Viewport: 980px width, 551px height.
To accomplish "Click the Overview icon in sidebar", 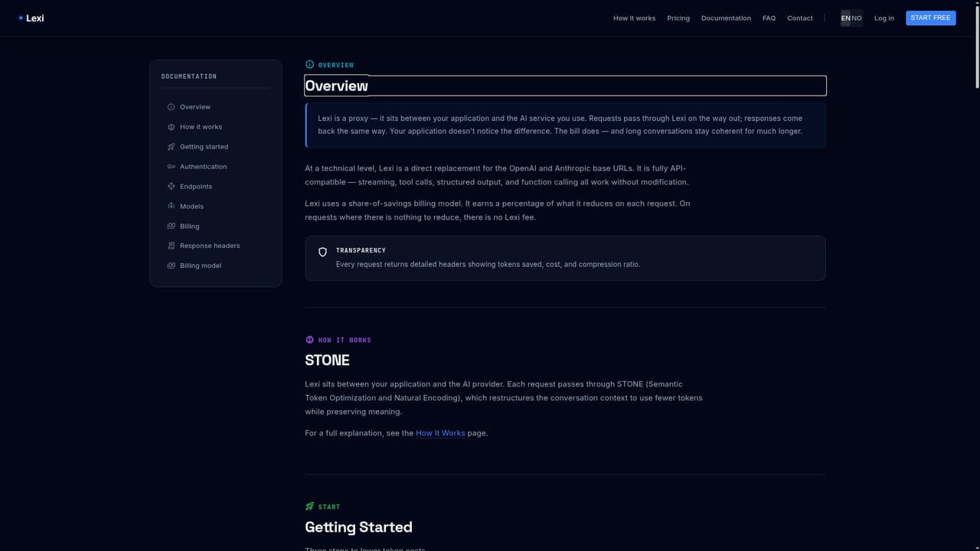I will coord(171,107).
